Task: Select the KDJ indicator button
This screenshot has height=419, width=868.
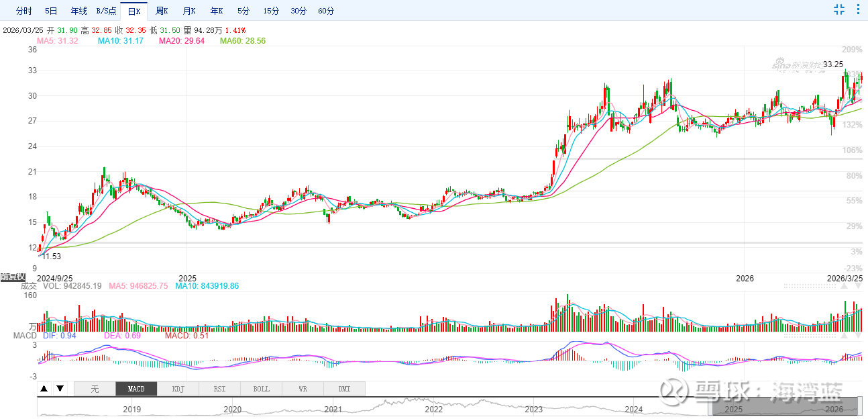Action: 178,389
